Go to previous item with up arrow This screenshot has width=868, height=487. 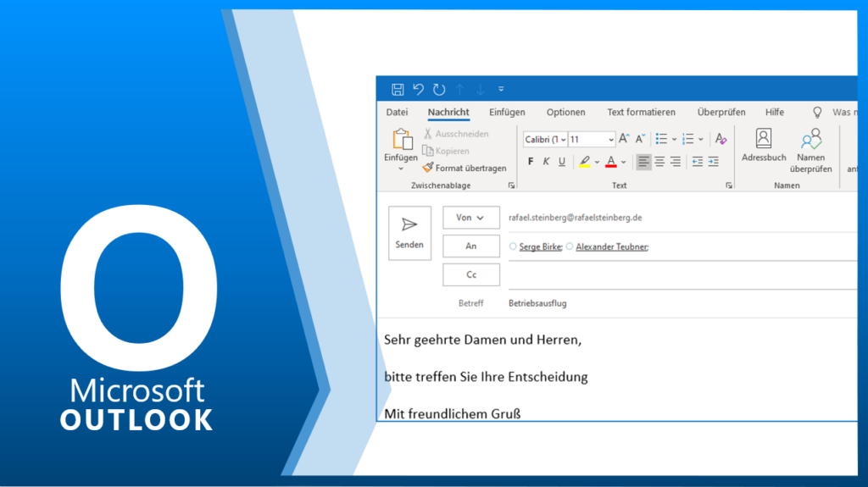[459, 89]
